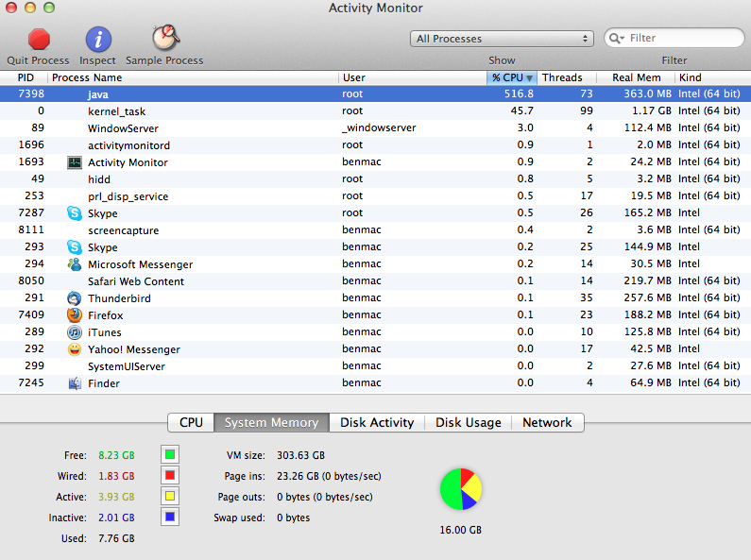Sort by Kind column header
The image size is (751, 560).
click(712, 77)
